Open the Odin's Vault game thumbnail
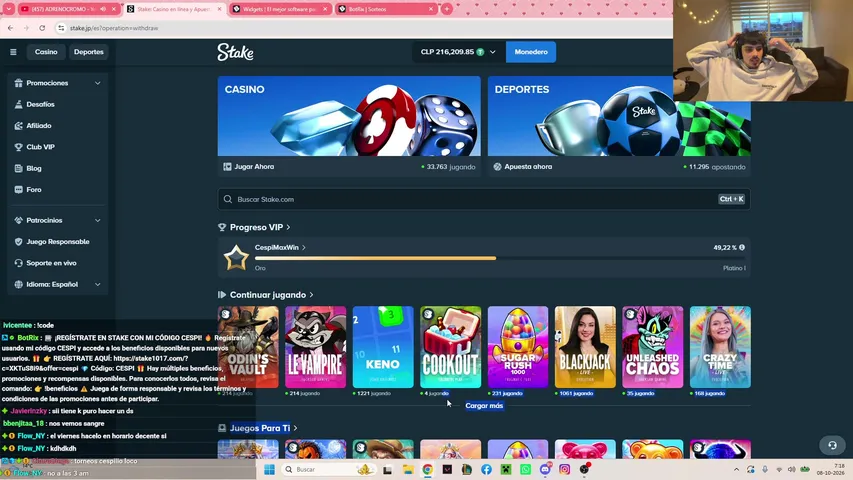 [248, 347]
